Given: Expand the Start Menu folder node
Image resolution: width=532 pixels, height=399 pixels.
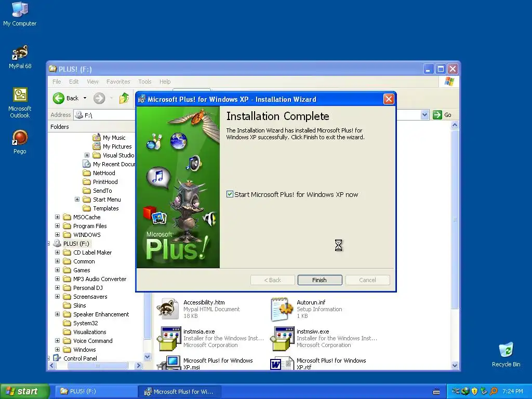Looking at the screenshot, I should click(x=77, y=199).
